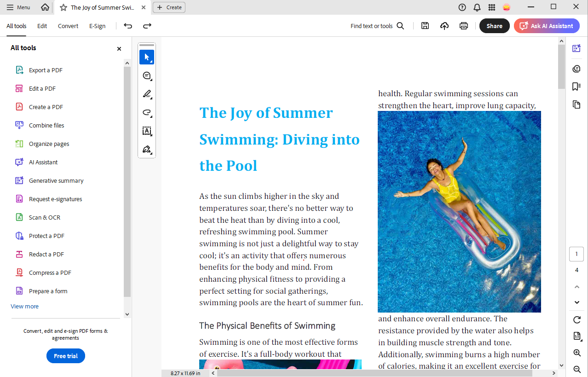The image size is (588, 377).
Task: Open the notifications bell
Action: (477, 7)
